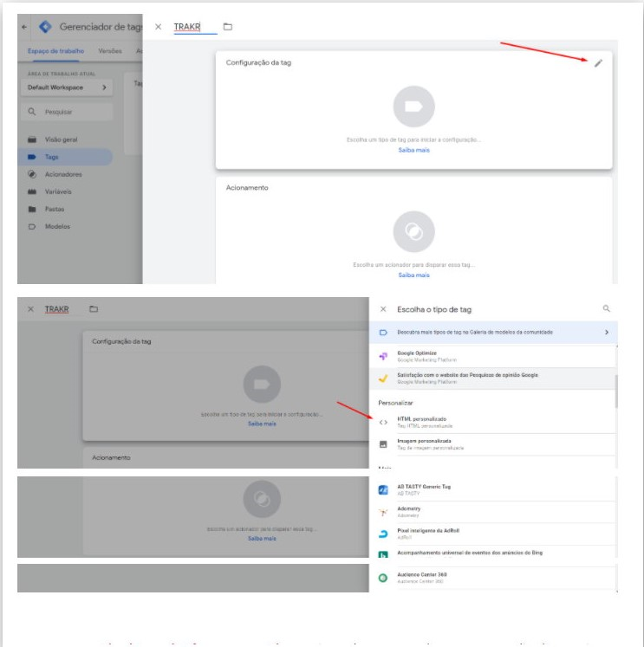Select Acompanhamento universal de eventos do Bing

(492, 553)
